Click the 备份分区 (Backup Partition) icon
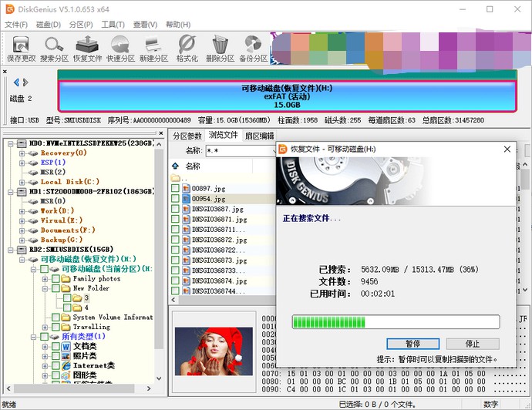Image resolution: width=532 pixels, height=410 pixels. tap(253, 48)
